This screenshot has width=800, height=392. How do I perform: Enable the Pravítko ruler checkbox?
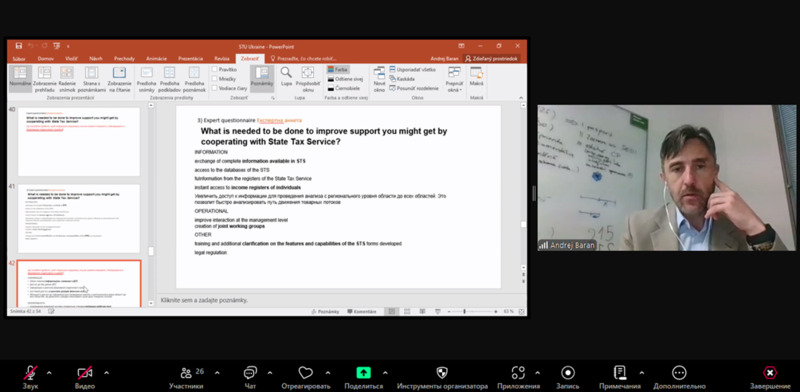(x=214, y=69)
